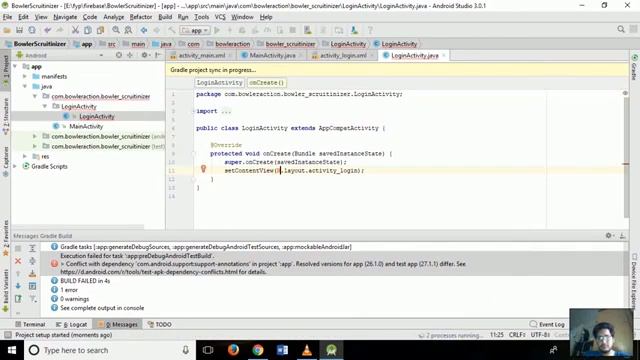This screenshot has height=360, width=640.
Task: Click the blue Back navigation arrow
Action: [x=144, y=30]
